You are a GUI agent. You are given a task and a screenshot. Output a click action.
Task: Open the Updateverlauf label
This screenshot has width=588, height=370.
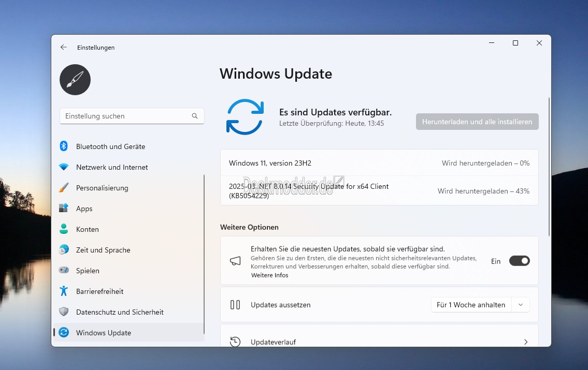coord(273,342)
